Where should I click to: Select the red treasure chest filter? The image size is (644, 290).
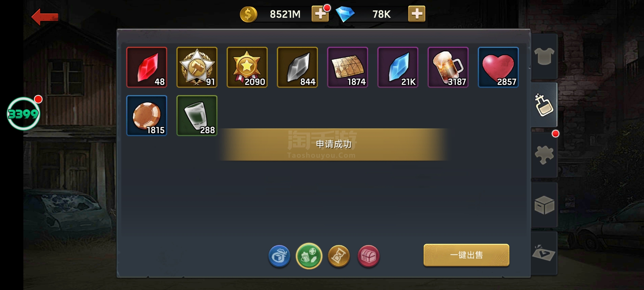369,256
